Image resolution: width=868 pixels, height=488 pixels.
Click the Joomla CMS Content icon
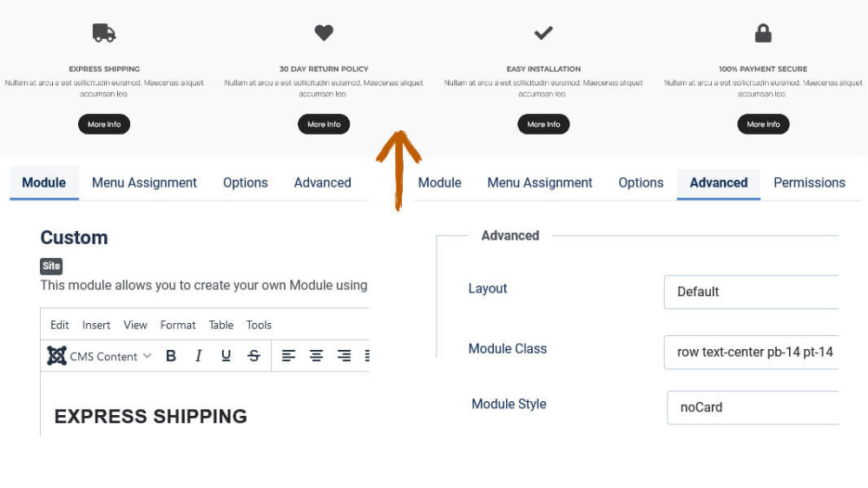(56, 356)
